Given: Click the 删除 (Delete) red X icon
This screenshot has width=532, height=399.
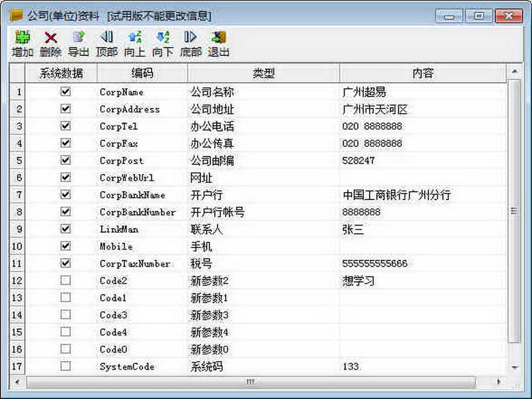Looking at the screenshot, I should pos(51,39).
